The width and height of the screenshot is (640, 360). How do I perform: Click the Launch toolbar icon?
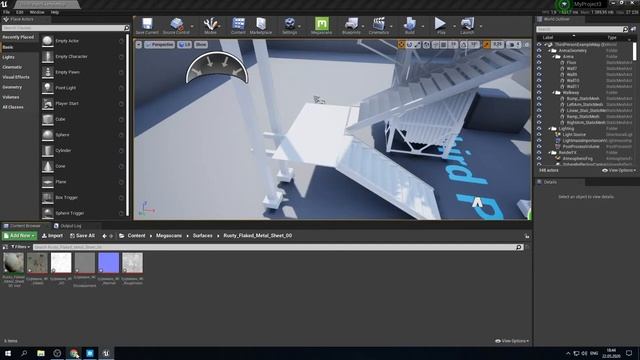[x=467, y=25]
